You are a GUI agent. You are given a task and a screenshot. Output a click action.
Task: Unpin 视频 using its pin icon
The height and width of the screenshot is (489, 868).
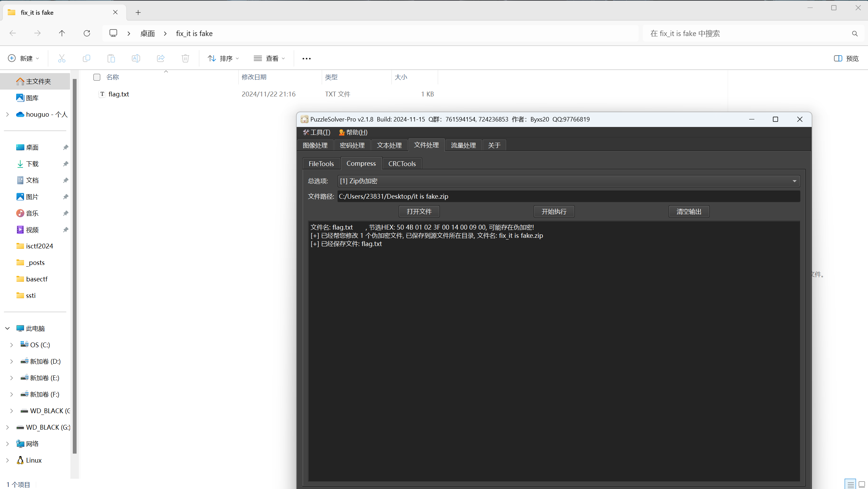click(66, 230)
